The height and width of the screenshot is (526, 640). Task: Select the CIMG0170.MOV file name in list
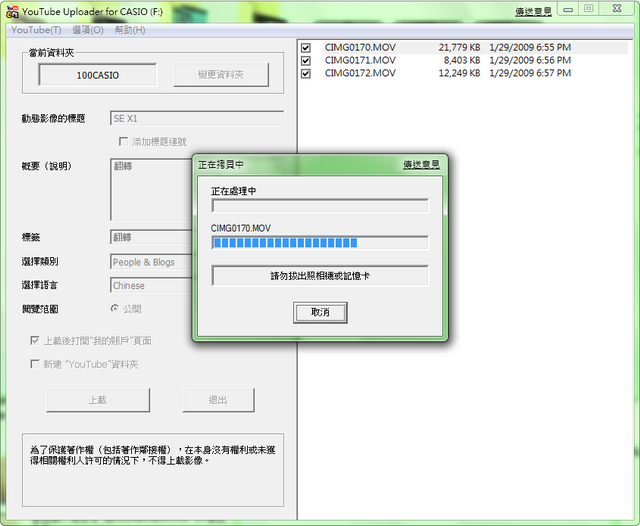(x=360, y=48)
